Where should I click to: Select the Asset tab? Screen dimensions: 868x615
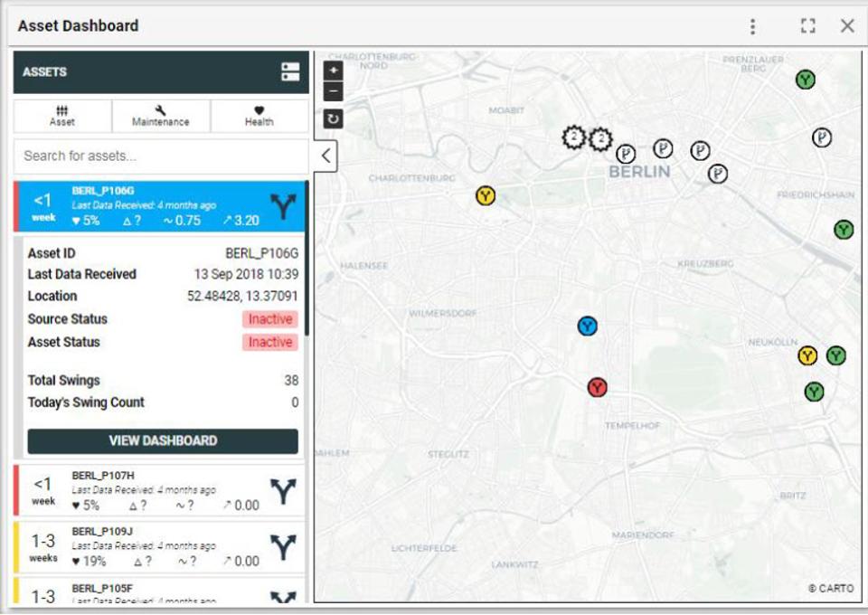coord(62,116)
